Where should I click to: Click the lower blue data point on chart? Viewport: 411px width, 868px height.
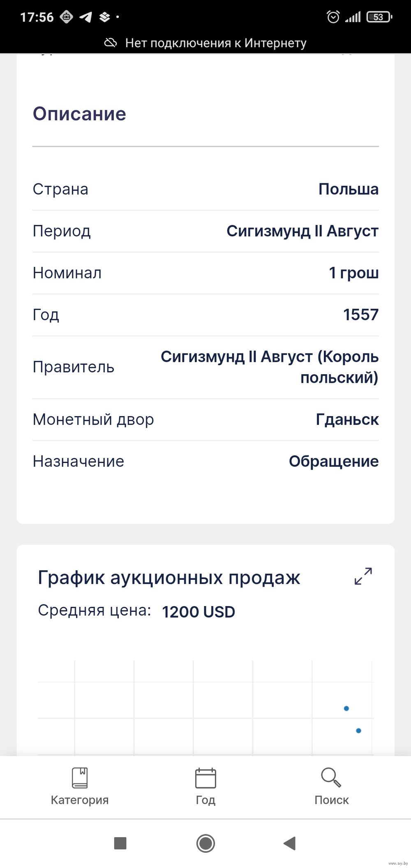[x=358, y=731]
